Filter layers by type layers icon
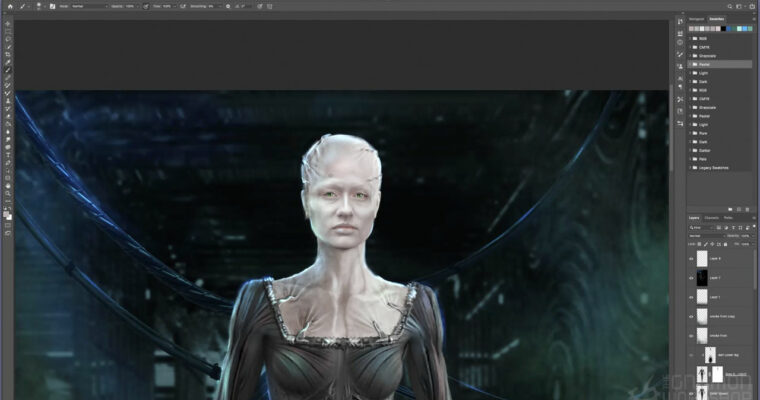The image size is (760, 400). 733,227
